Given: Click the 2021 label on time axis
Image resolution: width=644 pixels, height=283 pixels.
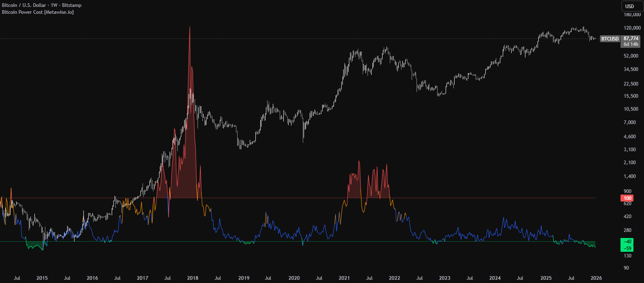Looking at the screenshot, I should click(344, 278).
